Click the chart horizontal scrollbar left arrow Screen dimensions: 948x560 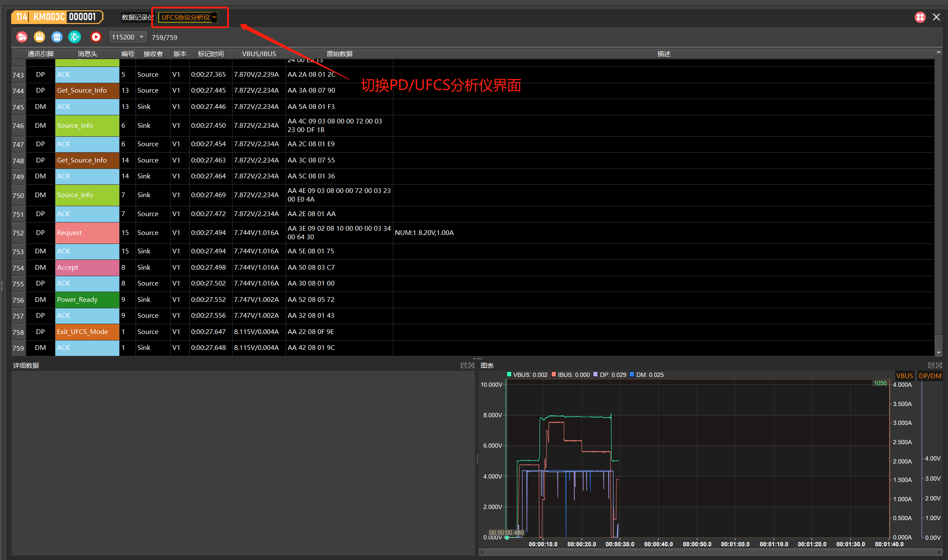[x=482, y=552]
